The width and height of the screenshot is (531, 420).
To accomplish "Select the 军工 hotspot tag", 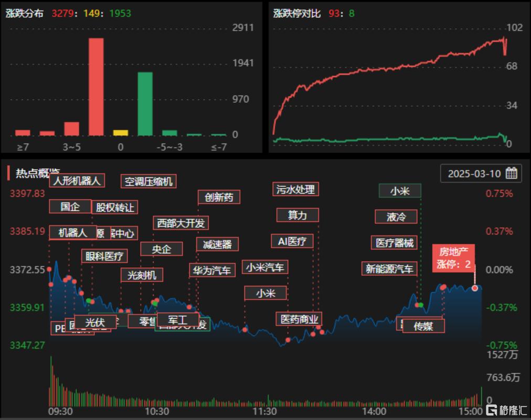I will [x=178, y=320].
